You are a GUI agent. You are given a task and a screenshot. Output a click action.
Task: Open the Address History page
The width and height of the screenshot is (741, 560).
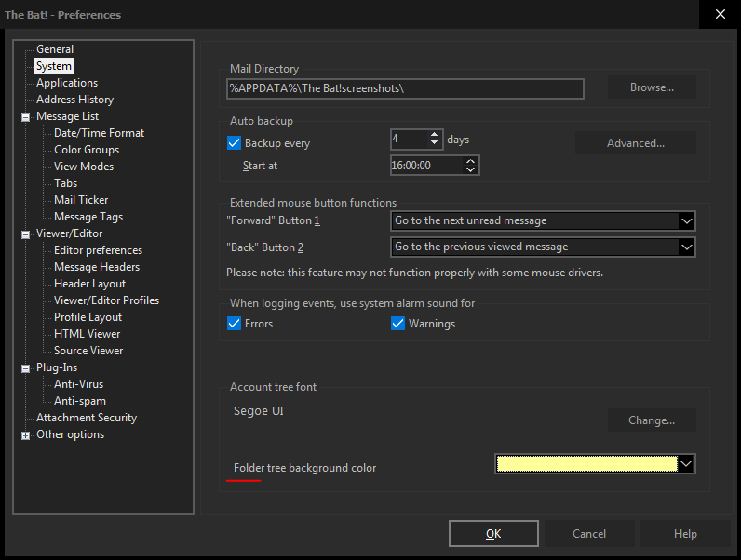pyautogui.click(x=75, y=100)
